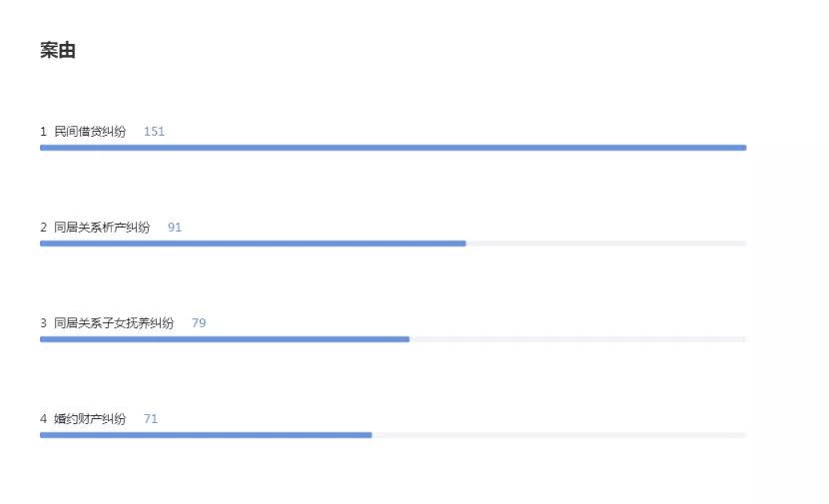
Task: Click rank number 4 before 婚约财产纠纷
Action: [43, 419]
